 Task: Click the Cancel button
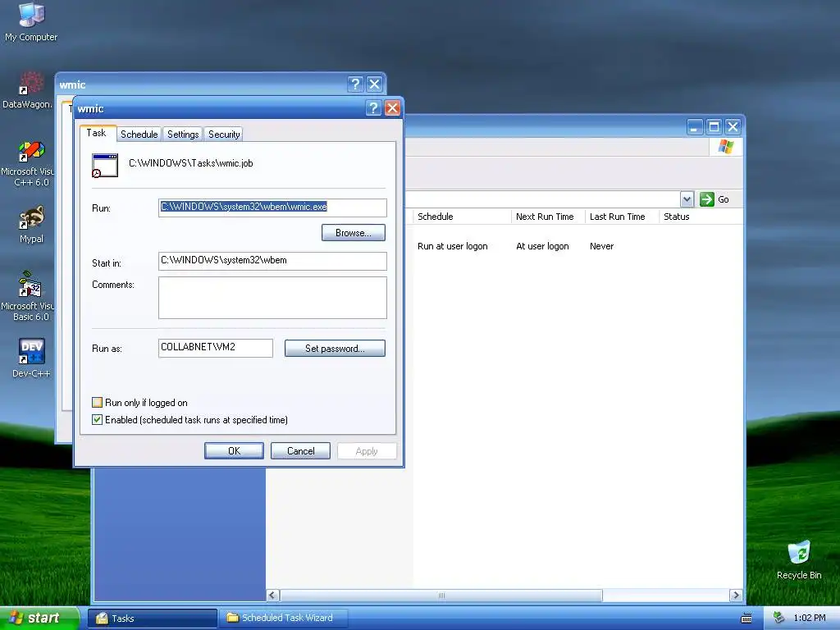tap(300, 451)
